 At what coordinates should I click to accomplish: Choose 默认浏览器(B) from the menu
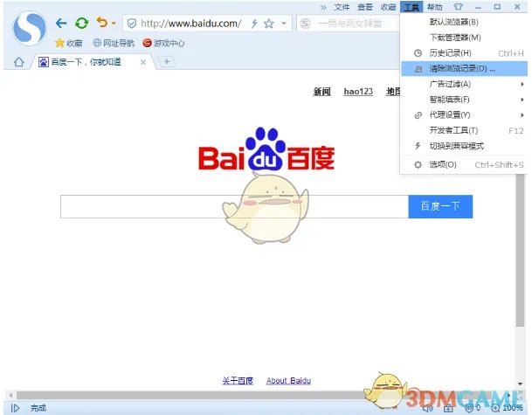click(x=464, y=22)
